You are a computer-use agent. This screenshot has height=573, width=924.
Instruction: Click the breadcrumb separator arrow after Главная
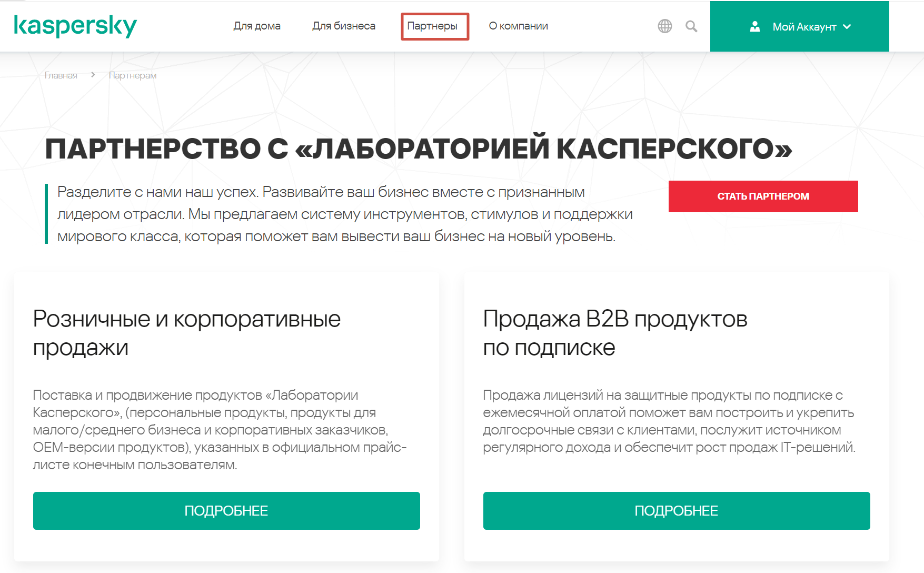(x=93, y=75)
